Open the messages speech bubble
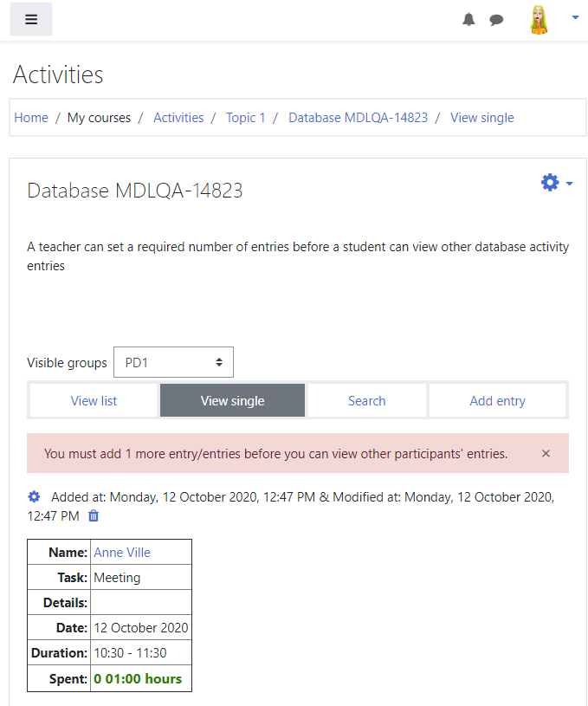 tap(496, 20)
